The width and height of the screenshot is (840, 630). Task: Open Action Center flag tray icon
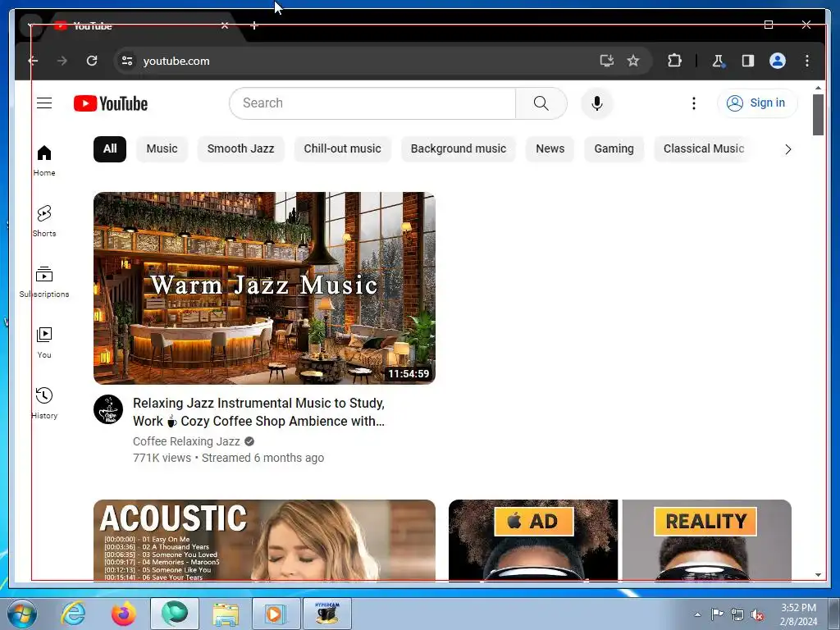tap(717, 614)
